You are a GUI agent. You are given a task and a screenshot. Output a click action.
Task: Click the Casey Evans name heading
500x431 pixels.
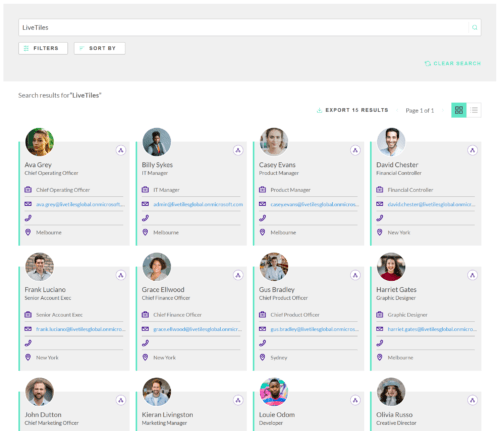pos(277,165)
